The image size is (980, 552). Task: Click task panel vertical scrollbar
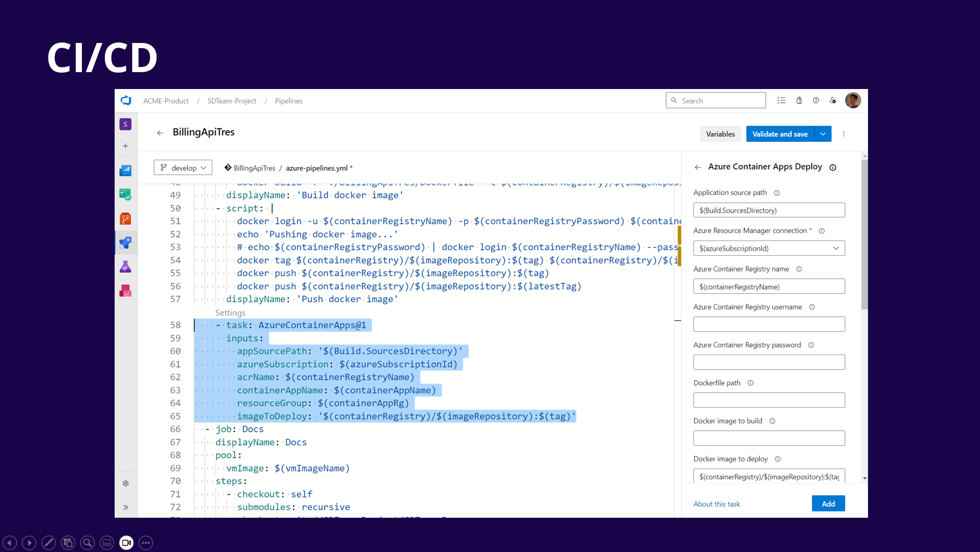point(864,235)
